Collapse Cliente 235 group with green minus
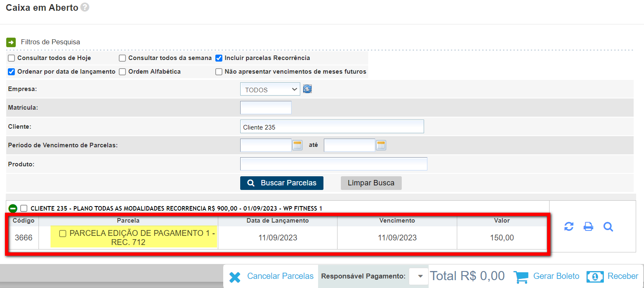The height and width of the screenshot is (288, 644). pyautogui.click(x=13, y=208)
